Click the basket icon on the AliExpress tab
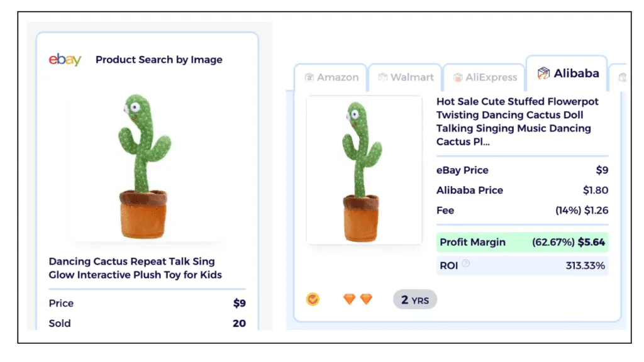Image resolution: width=644 pixels, height=362 pixels. (x=458, y=77)
